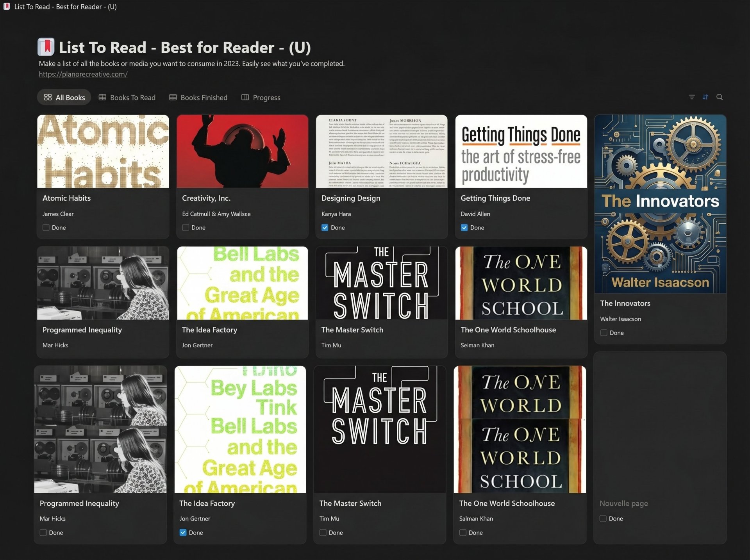Click the red bookmark page icon
This screenshot has width=750, height=560.
click(46, 47)
